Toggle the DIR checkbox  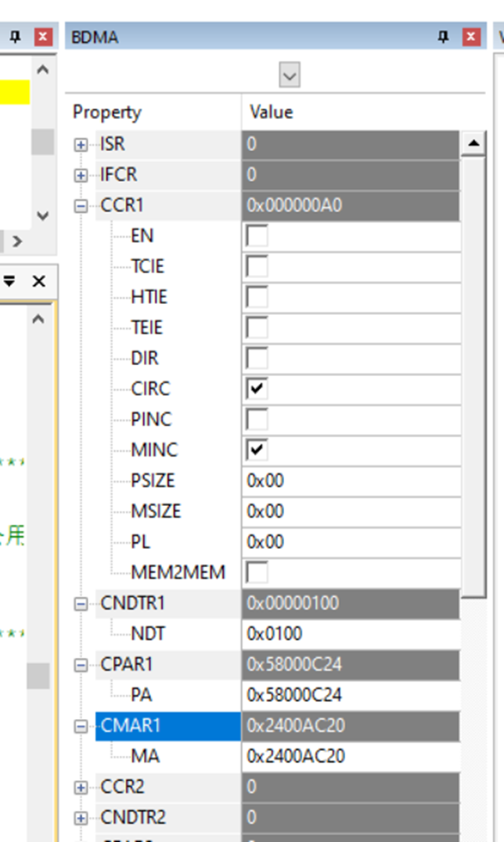pyautogui.click(x=257, y=358)
